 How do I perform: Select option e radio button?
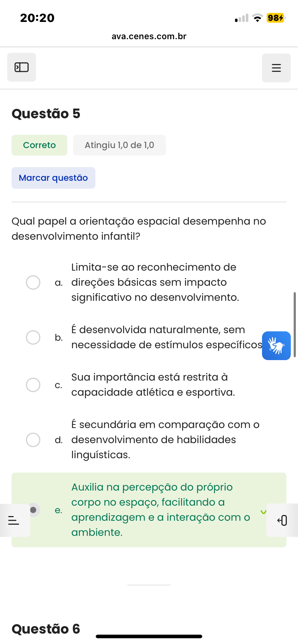click(33, 510)
